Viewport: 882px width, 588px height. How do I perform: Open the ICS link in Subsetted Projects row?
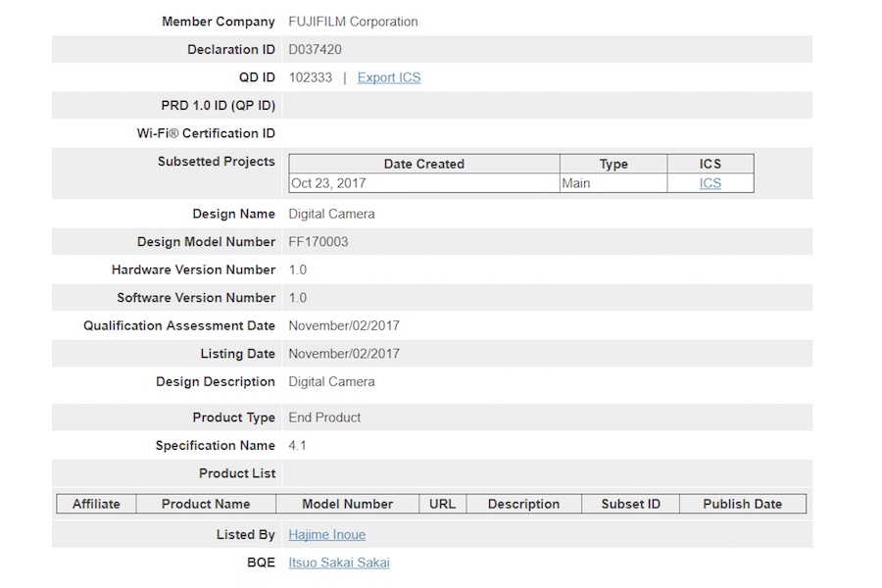710,183
